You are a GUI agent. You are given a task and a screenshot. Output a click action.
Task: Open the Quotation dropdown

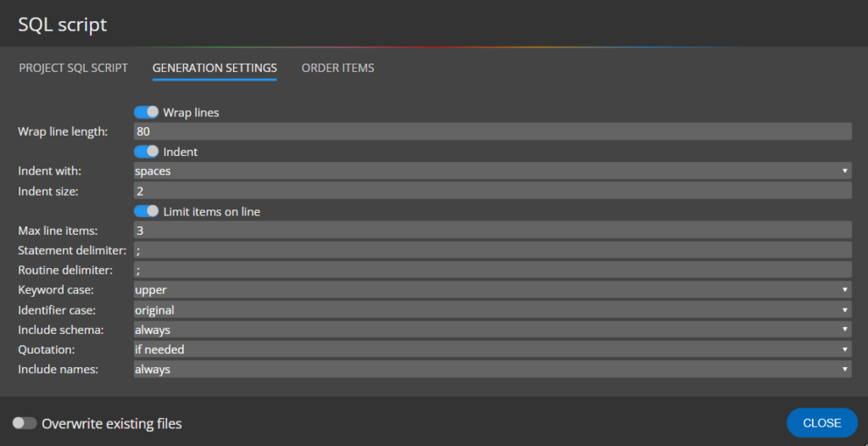492,349
